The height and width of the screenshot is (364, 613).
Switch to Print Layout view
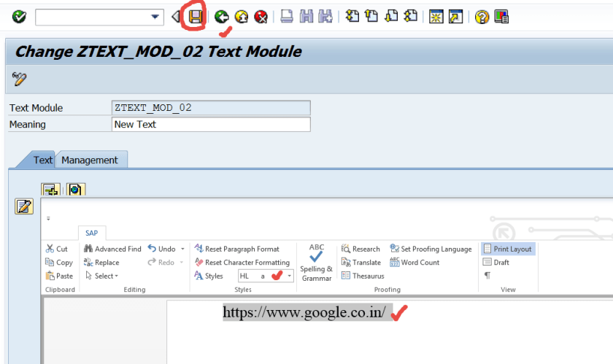click(x=508, y=249)
